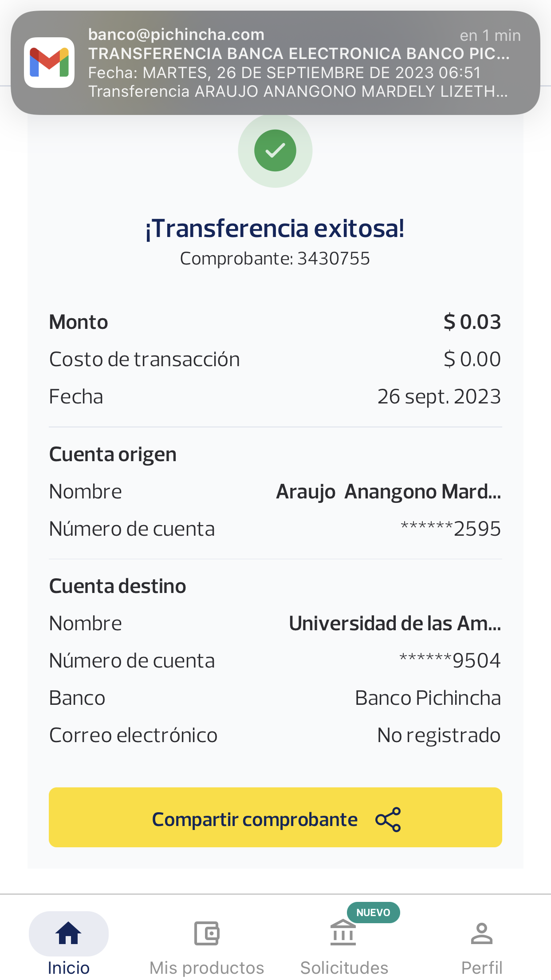The width and height of the screenshot is (551, 980).
Task: Go to the Inicio tab label
Action: tap(68, 968)
